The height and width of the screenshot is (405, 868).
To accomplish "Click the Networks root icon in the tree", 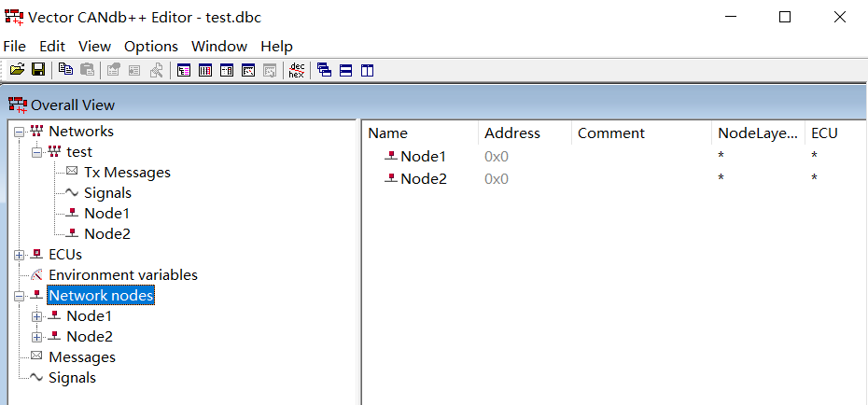I will (x=37, y=132).
